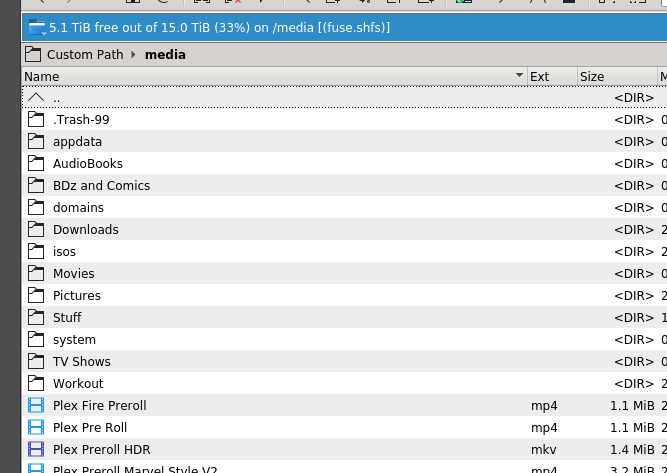Click the mp4 extension of Plex Fire Preroll
This screenshot has height=473, width=667.
coord(544,406)
